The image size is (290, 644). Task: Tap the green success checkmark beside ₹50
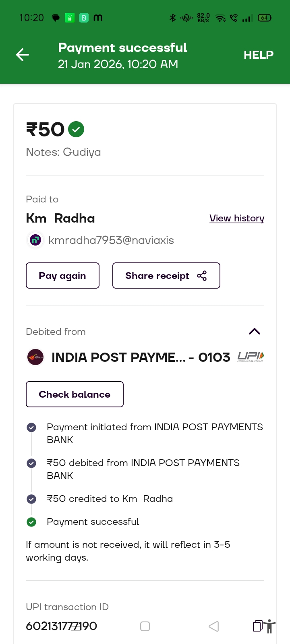pos(76,129)
